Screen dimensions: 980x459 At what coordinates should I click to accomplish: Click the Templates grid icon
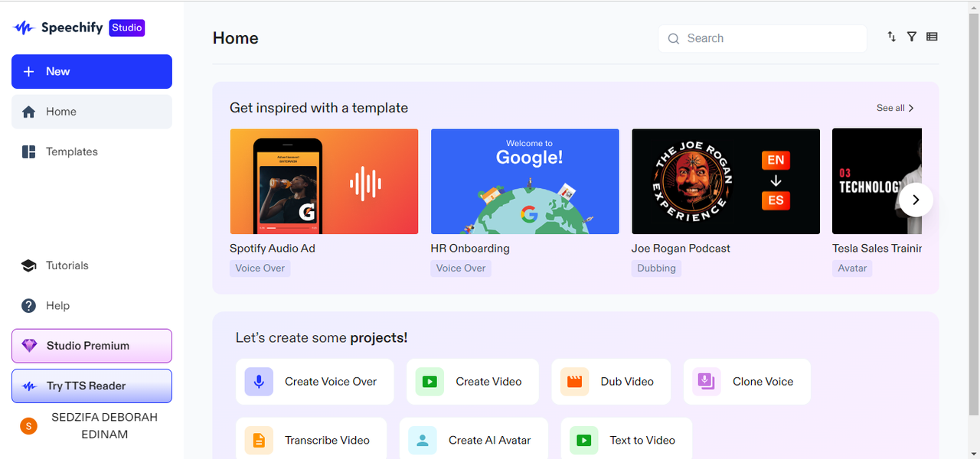point(29,151)
